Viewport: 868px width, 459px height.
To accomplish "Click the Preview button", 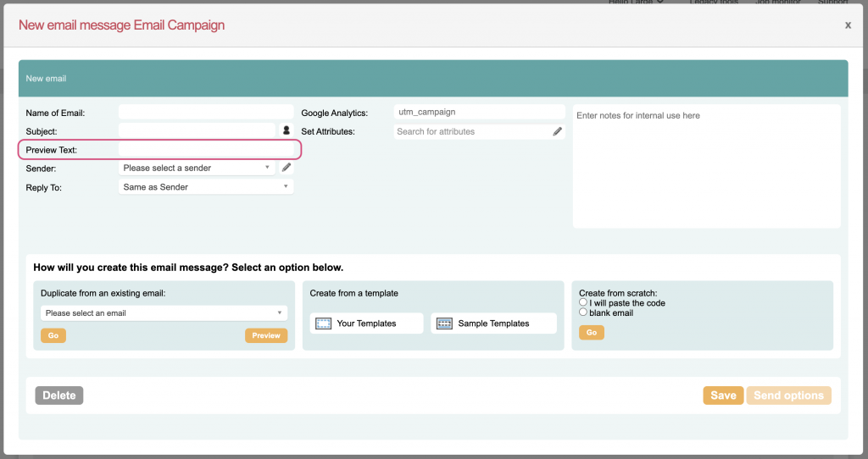I will (x=266, y=335).
